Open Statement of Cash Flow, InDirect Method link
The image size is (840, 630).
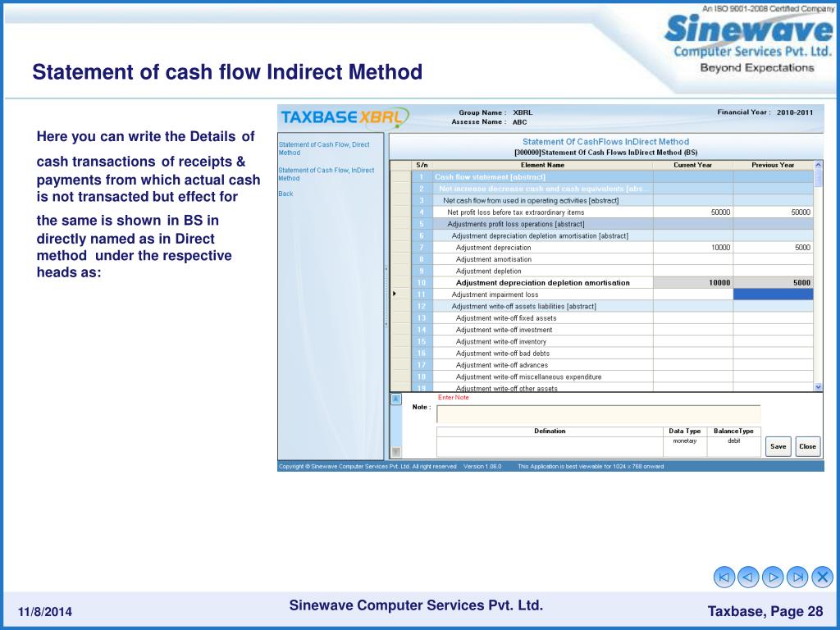click(x=326, y=174)
